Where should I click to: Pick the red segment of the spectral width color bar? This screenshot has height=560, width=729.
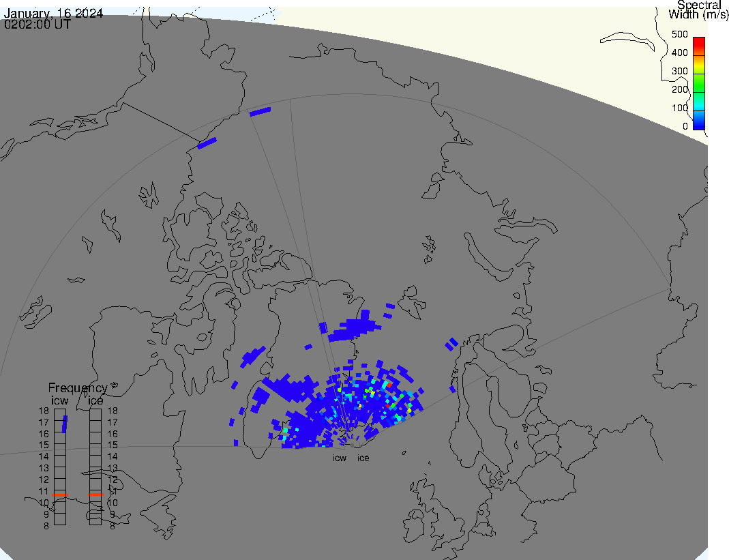coord(699,46)
